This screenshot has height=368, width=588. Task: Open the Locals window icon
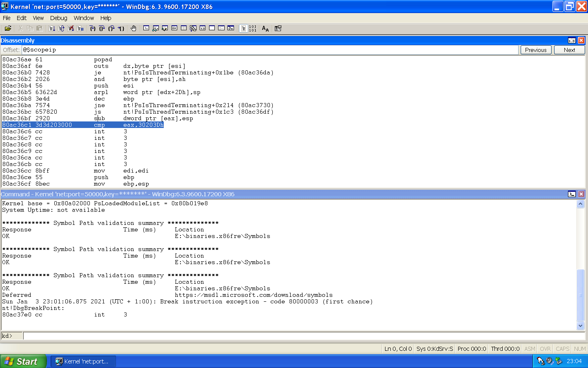(x=165, y=28)
